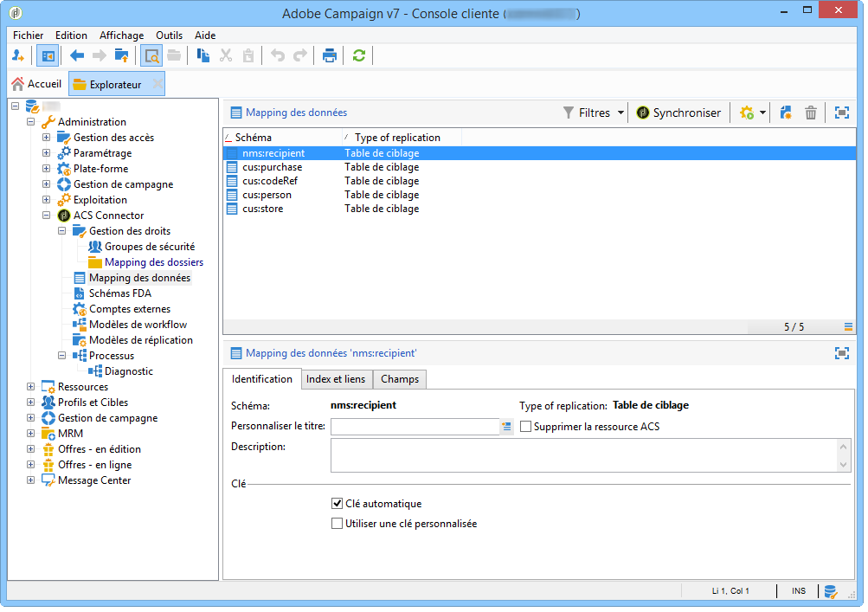Image resolution: width=868 pixels, height=612 pixels.
Task: Select Modèles de réplication in tree
Action: (x=140, y=340)
